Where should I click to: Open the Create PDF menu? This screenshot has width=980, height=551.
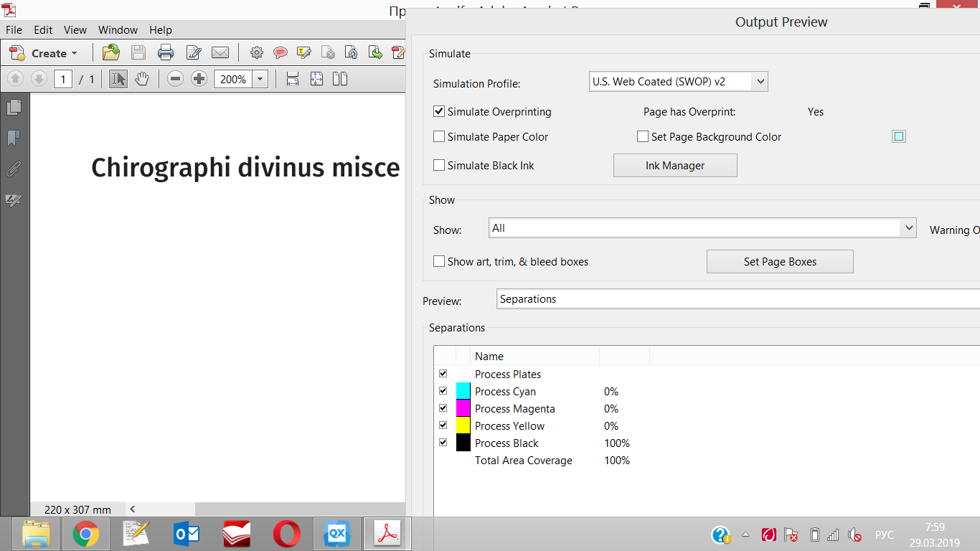coord(43,53)
